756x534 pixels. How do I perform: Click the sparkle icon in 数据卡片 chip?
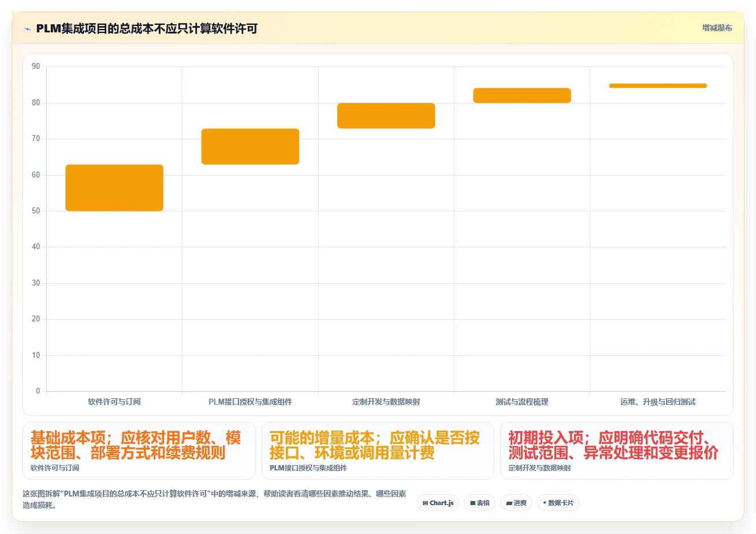click(x=545, y=503)
